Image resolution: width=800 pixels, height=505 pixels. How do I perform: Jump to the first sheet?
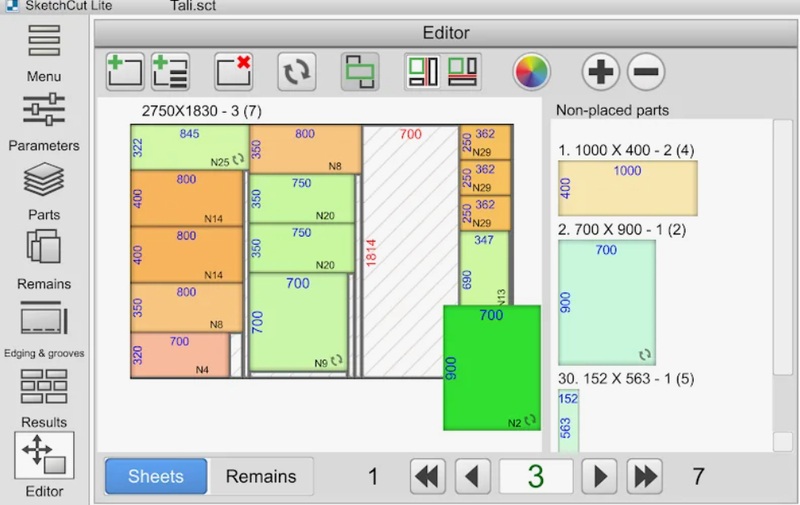pos(428,476)
